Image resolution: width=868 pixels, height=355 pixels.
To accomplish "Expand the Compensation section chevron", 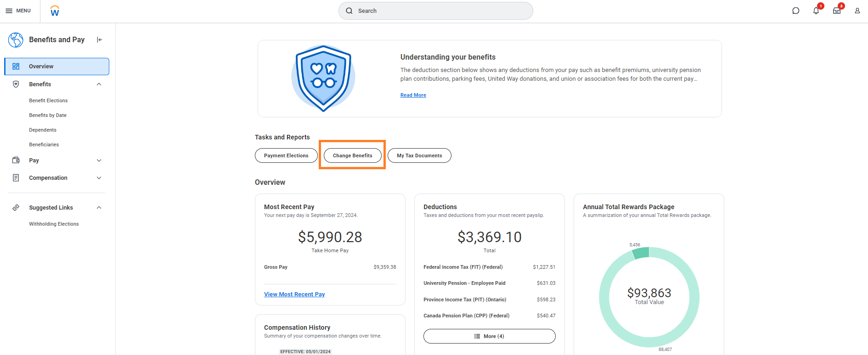I will (99, 178).
